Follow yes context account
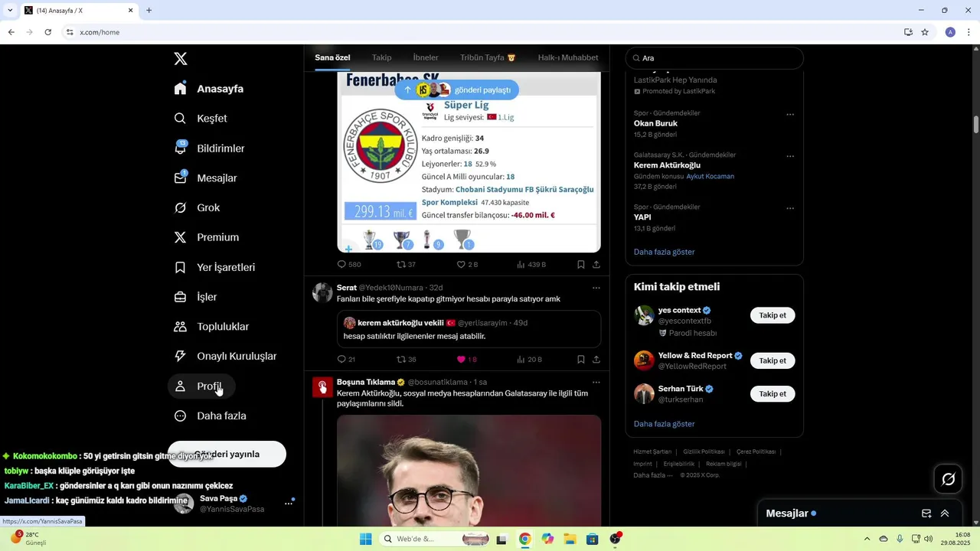 (773, 315)
